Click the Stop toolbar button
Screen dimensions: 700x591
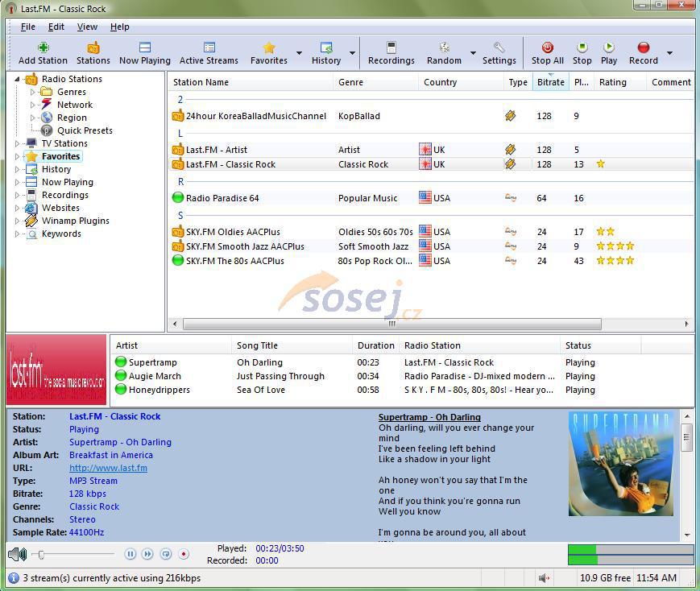click(x=582, y=54)
